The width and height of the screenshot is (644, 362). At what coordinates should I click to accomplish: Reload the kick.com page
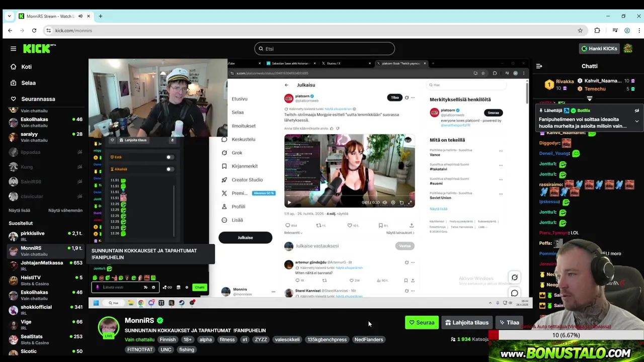pyautogui.click(x=34, y=31)
